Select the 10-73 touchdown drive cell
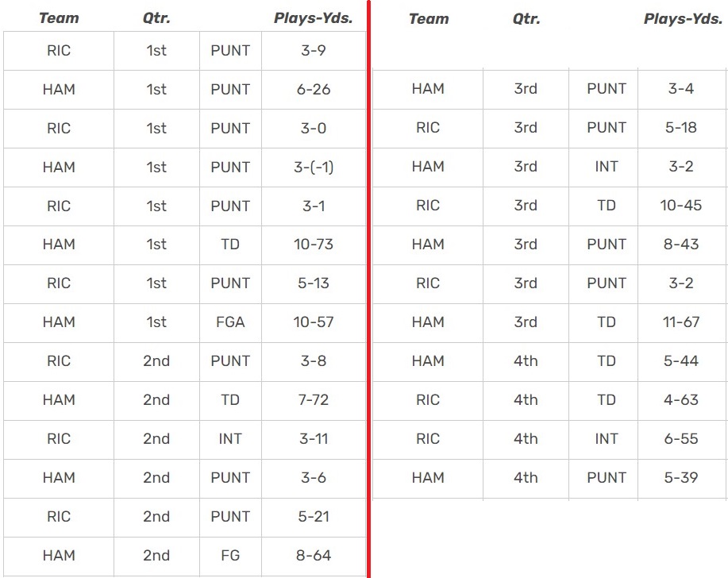 (313, 245)
